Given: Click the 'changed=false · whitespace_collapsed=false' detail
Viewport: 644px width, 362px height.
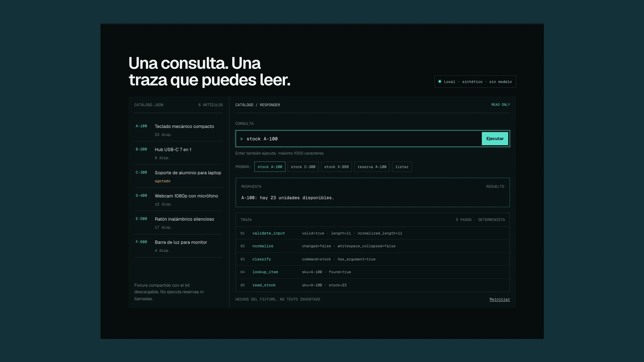Looking at the screenshot, I should click(x=349, y=246).
